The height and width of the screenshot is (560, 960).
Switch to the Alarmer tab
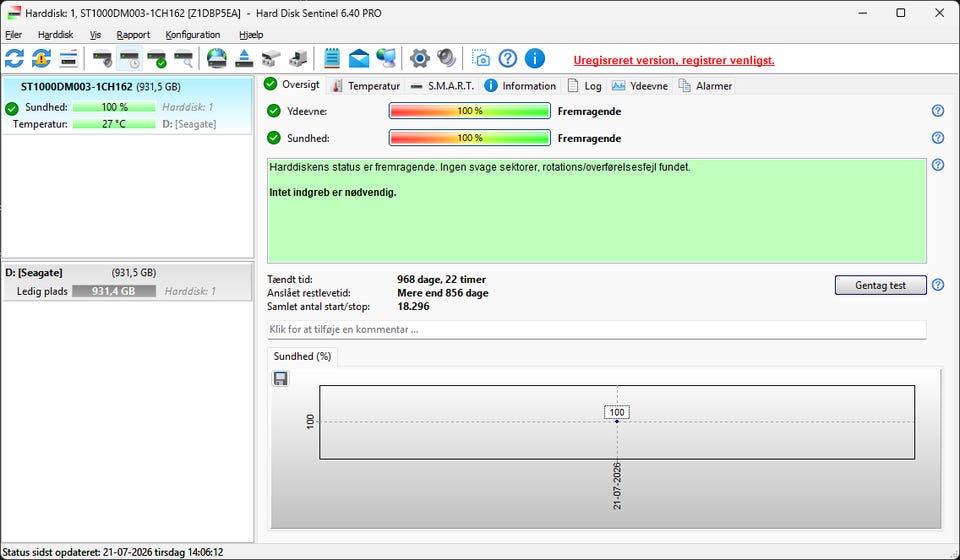(705, 86)
